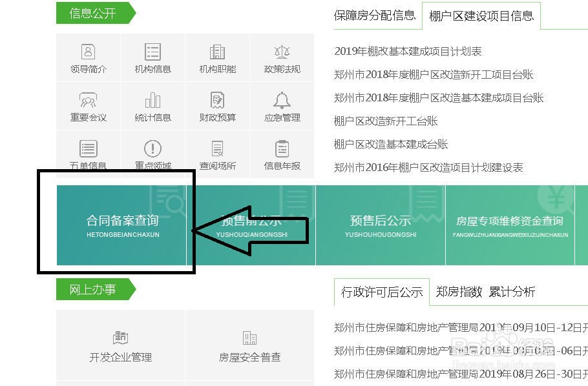Open the 领导简介 (Leader Profile) icon

(88, 58)
